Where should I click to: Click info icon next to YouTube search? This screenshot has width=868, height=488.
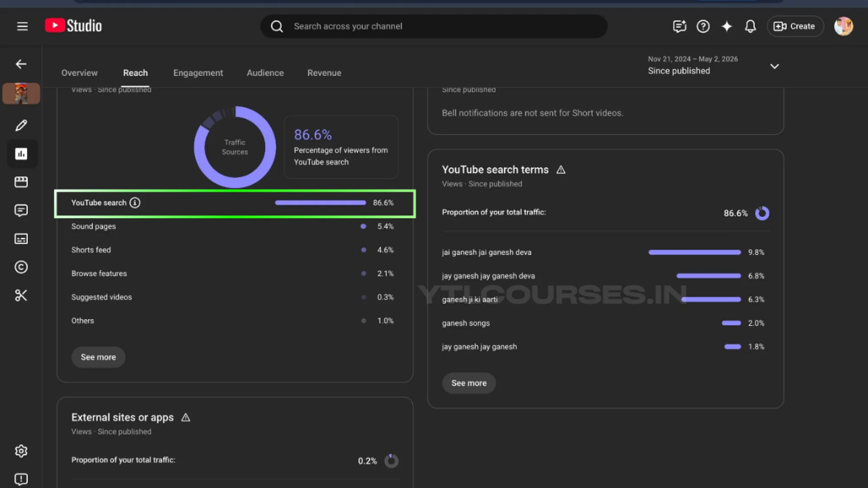[135, 203]
